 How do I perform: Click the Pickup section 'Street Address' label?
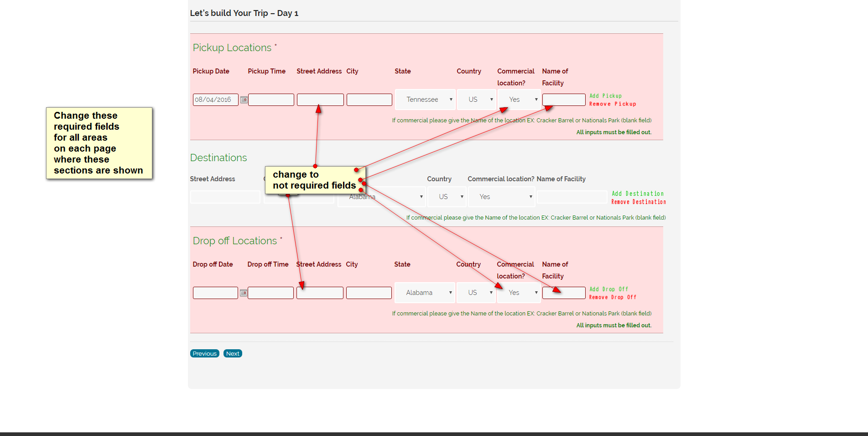(x=319, y=71)
